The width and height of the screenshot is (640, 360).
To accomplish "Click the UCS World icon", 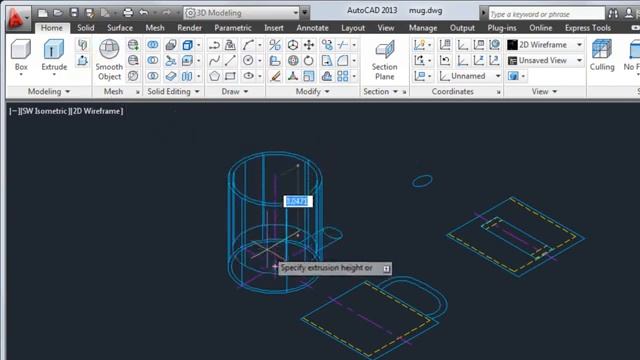I will click(x=494, y=44).
